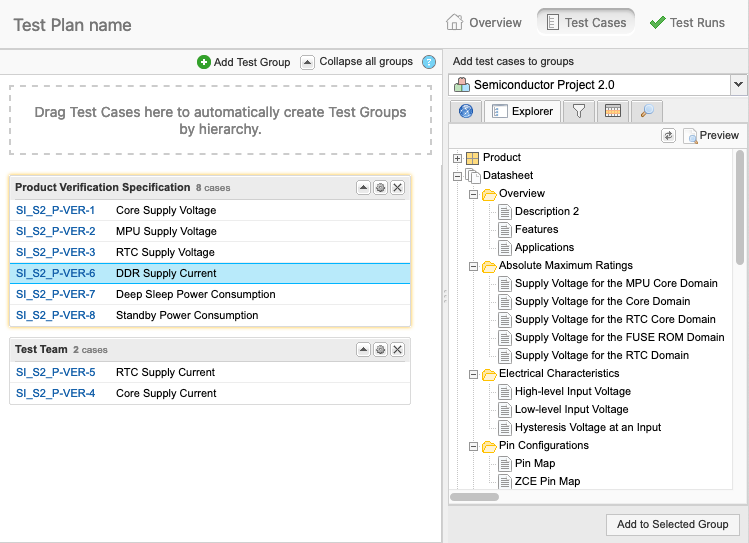
Task: Open Test Team group settings gear
Action: (x=380, y=350)
